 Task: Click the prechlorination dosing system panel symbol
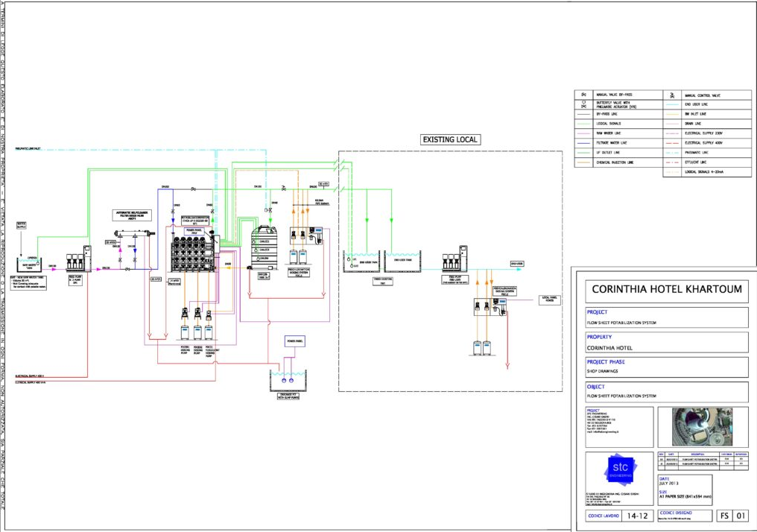pyautogui.click(x=306, y=235)
